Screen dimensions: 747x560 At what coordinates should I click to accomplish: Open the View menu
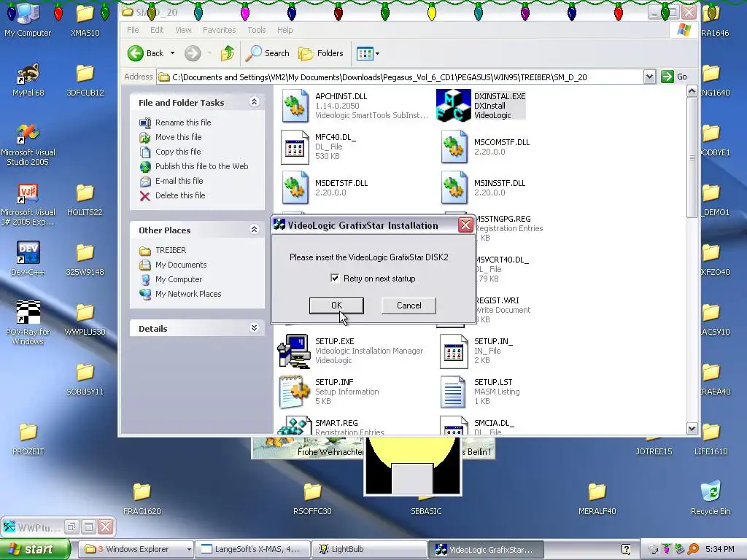(183, 30)
